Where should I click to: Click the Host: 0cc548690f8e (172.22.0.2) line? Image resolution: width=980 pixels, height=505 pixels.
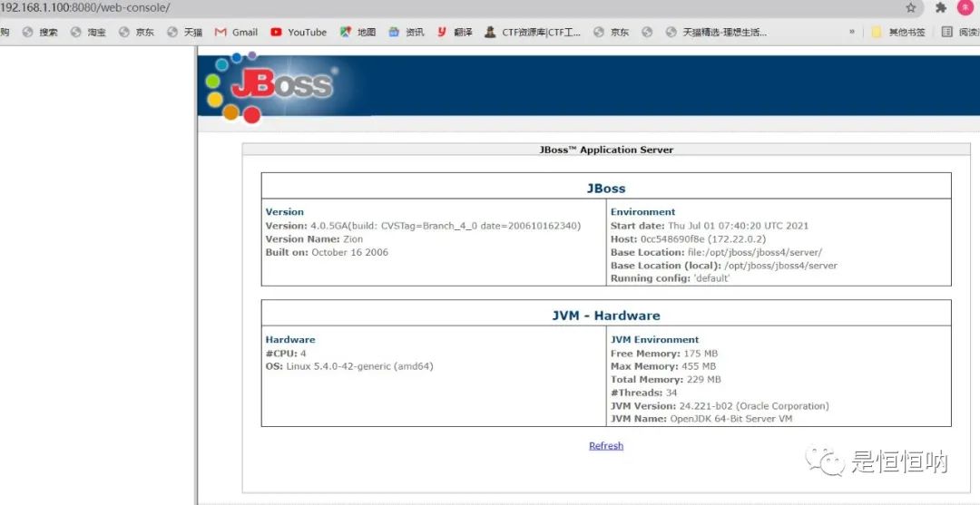pyautogui.click(x=688, y=238)
